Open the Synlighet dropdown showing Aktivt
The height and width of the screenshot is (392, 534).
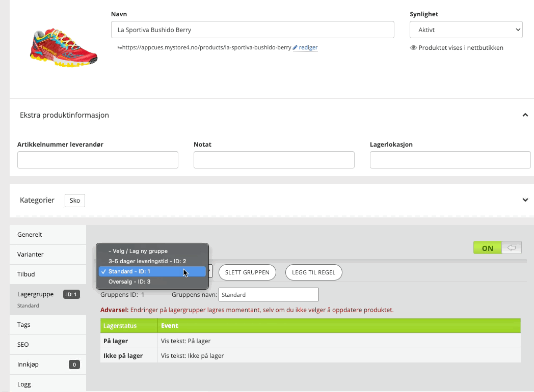(466, 30)
